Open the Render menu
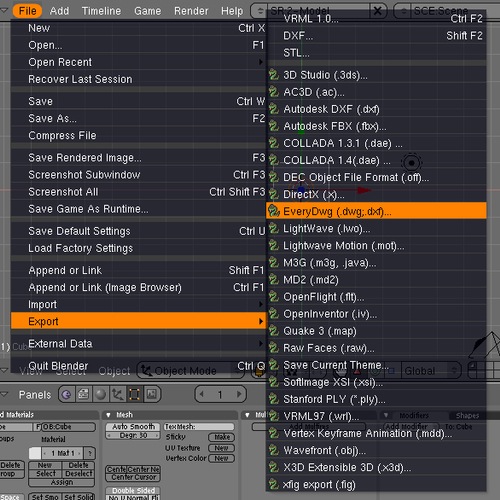The width and height of the screenshot is (500, 500). [x=191, y=11]
